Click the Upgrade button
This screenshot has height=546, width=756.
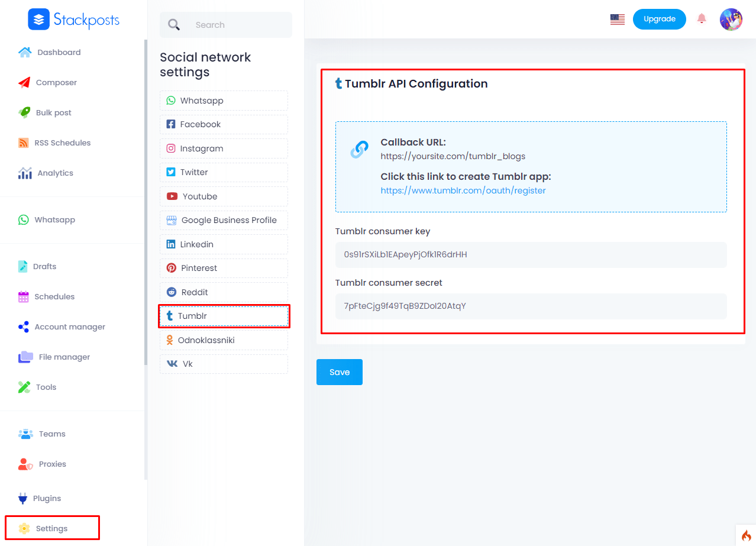click(x=659, y=19)
